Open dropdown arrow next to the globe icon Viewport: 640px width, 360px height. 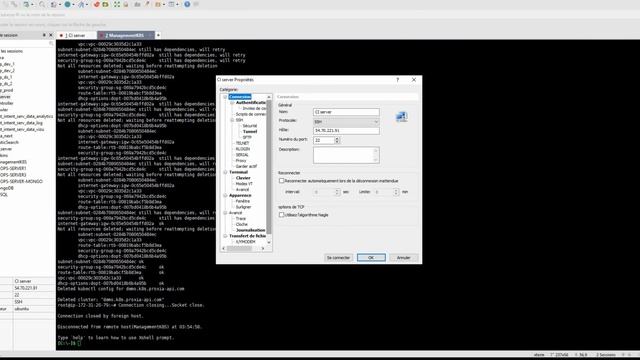73,4
